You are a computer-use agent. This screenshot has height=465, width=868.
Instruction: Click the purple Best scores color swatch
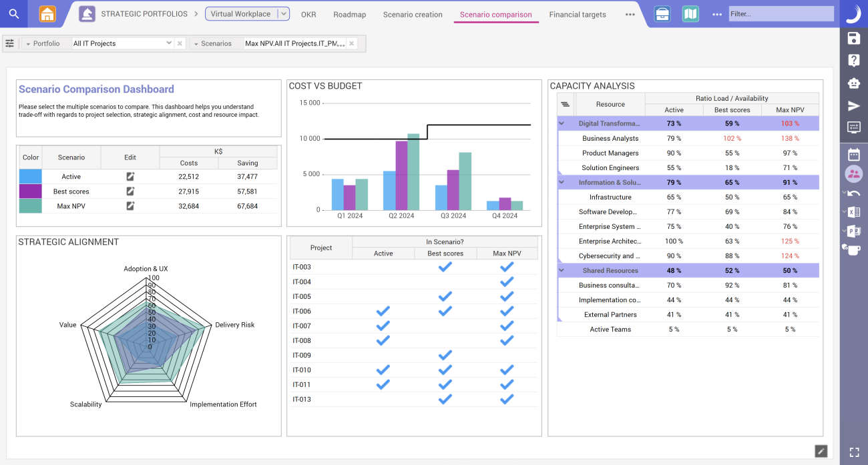click(31, 191)
